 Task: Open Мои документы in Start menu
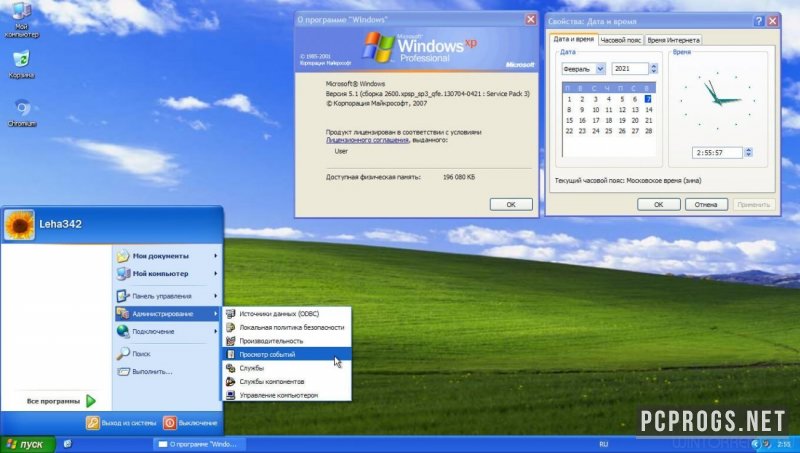pos(166,256)
